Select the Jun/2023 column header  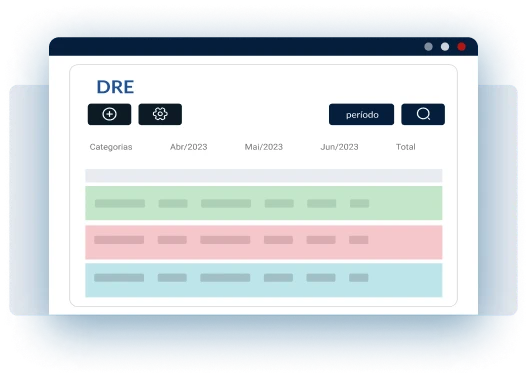pos(339,147)
